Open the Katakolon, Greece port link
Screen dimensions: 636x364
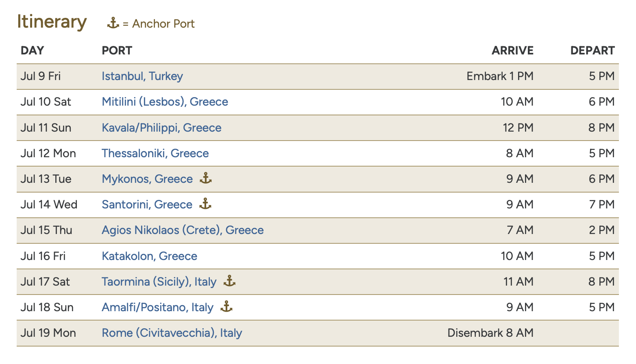[149, 256]
